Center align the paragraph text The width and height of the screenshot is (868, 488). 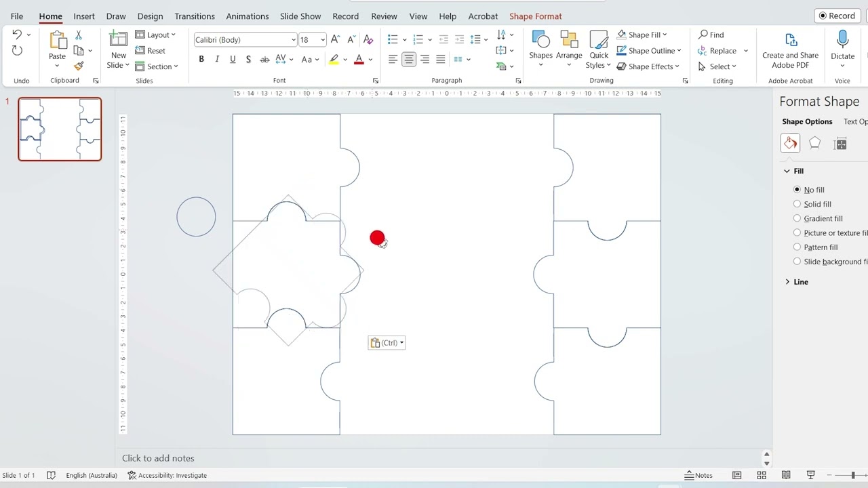[409, 59]
